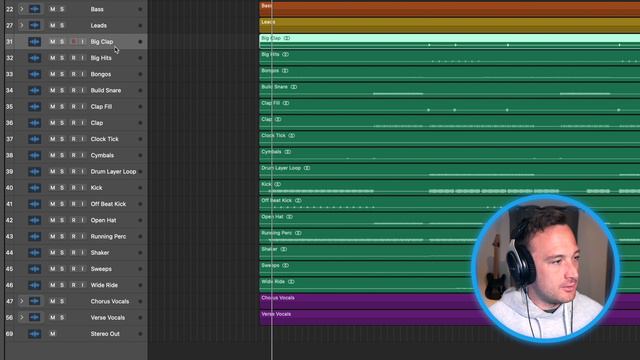Select the Open Hat track name

103,220
